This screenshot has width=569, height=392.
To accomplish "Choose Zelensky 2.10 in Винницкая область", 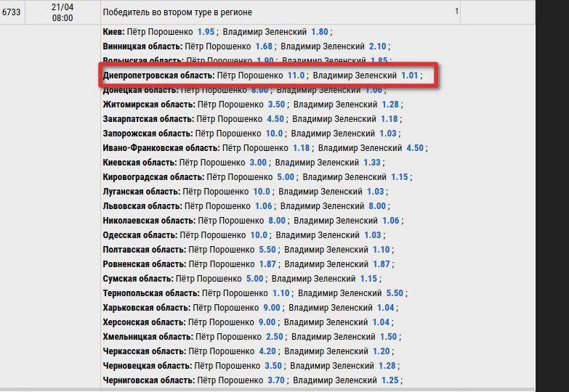I will pyautogui.click(x=378, y=47).
